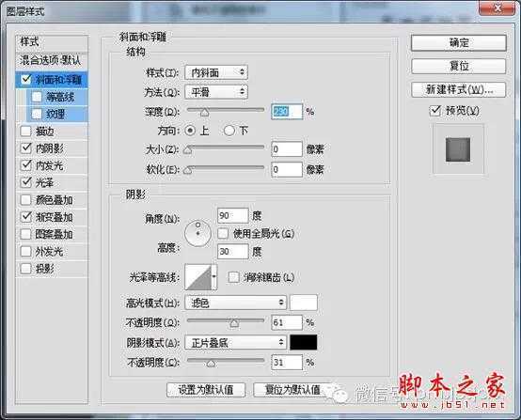
Task: Click the 软化 slider handle
Action: 188,170
